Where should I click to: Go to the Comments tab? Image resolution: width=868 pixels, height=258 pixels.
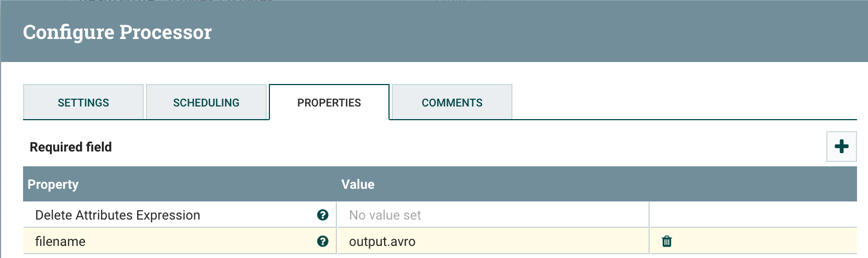452,103
